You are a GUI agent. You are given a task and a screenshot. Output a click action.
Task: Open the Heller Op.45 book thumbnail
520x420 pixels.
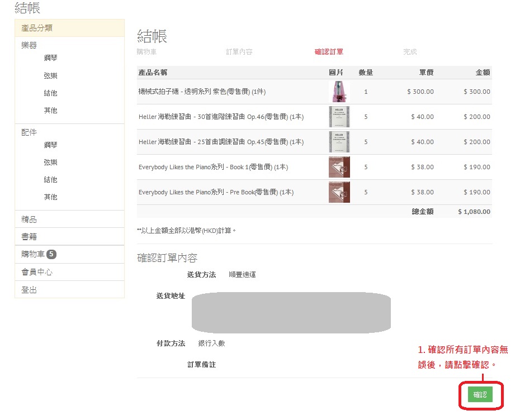[x=339, y=142]
